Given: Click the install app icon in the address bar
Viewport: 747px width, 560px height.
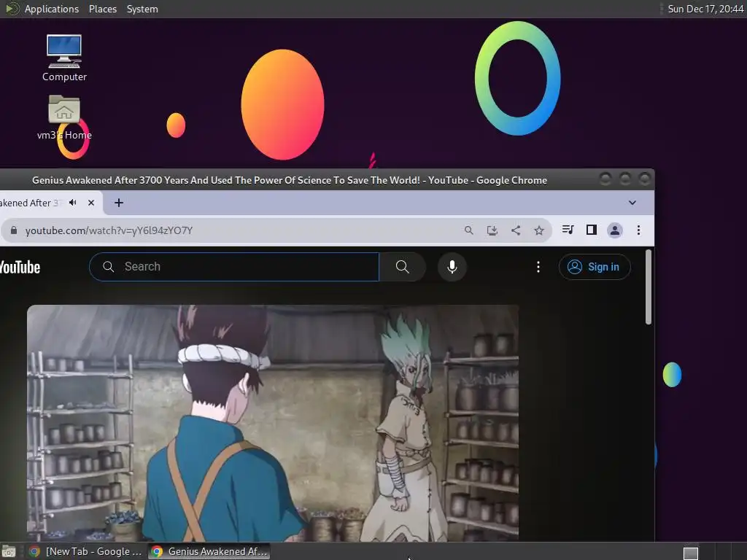Looking at the screenshot, I should pyautogui.click(x=492, y=230).
